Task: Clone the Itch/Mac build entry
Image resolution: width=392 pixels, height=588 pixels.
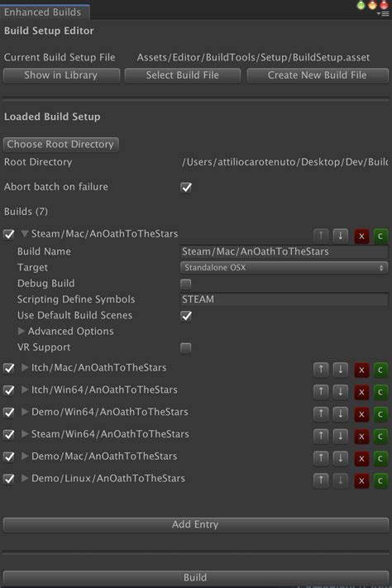Action: coord(380,370)
